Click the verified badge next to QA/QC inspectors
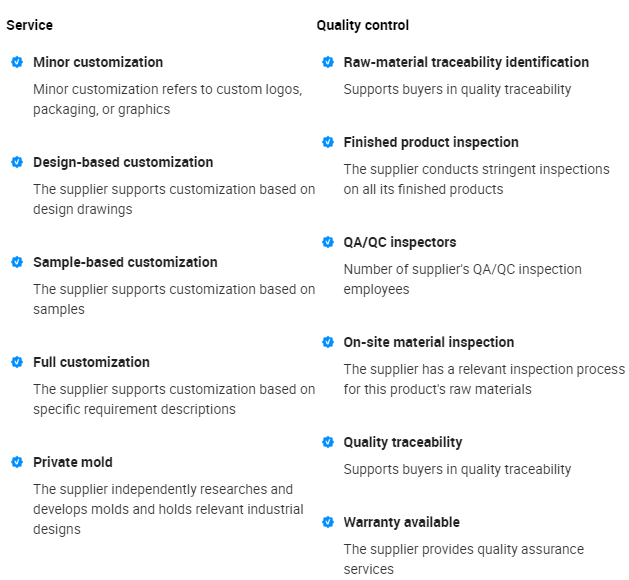 [328, 242]
